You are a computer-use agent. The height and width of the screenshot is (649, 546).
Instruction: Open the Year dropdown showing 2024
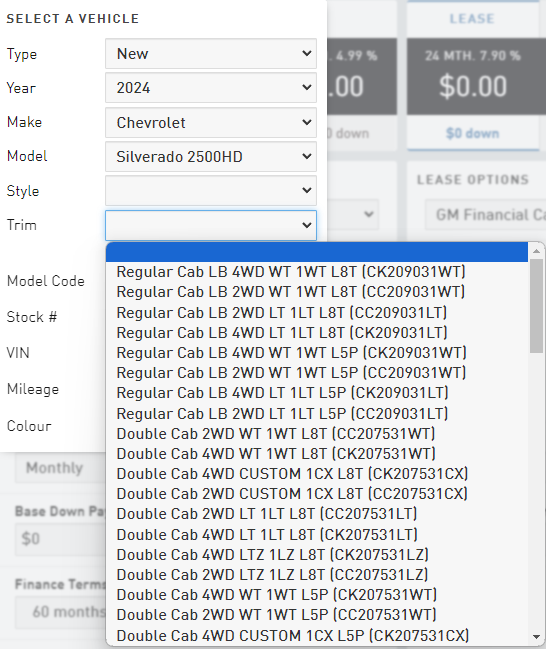pyautogui.click(x=211, y=88)
